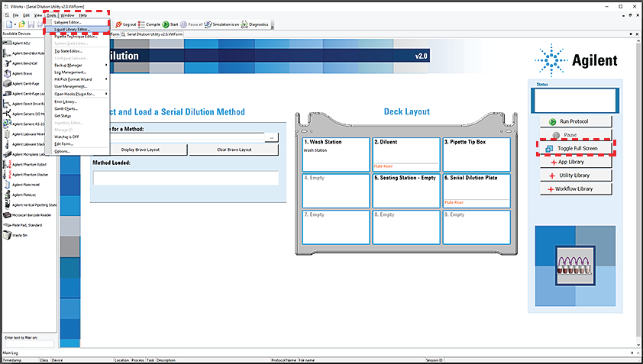Open the View menu

pyautogui.click(x=38, y=15)
